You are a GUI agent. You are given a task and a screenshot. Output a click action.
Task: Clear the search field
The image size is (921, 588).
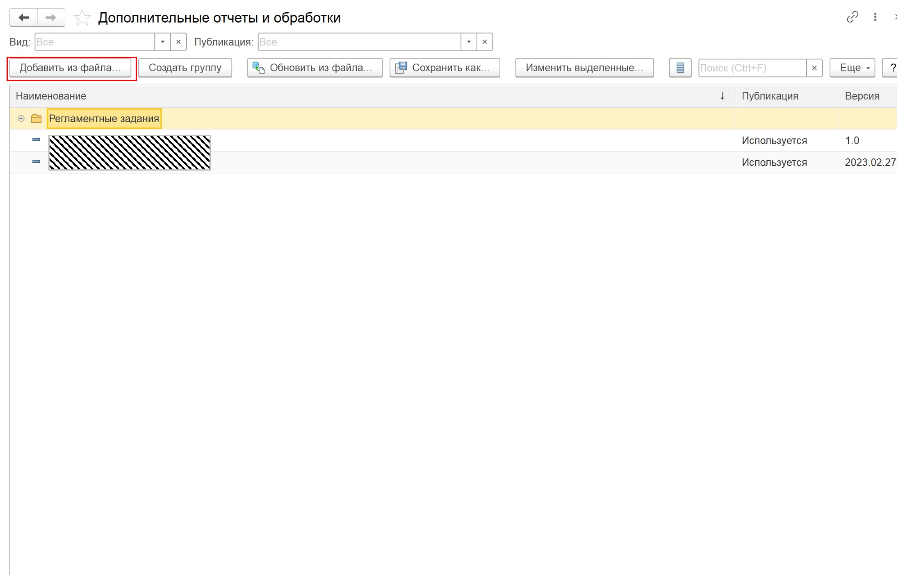[814, 68]
